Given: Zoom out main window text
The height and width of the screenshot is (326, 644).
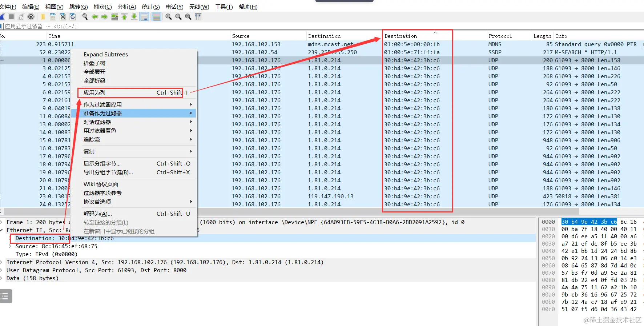Looking at the screenshot, I should [178, 17].
